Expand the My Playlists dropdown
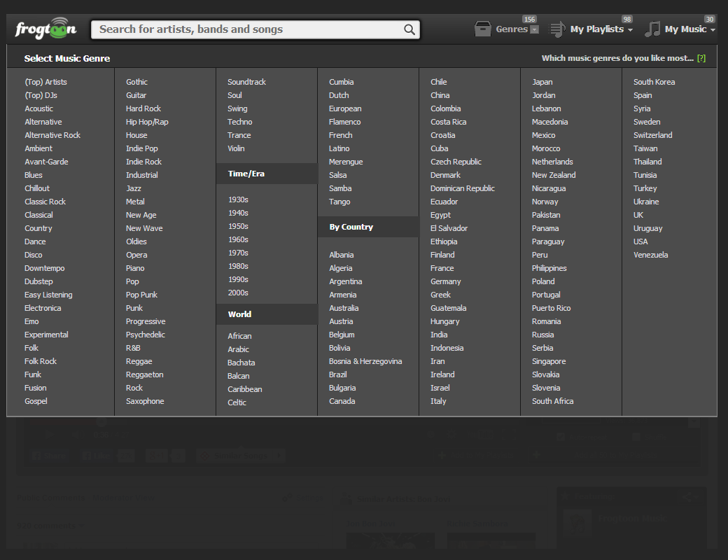The width and height of the screenshot is (728, 560). [630, 30]
